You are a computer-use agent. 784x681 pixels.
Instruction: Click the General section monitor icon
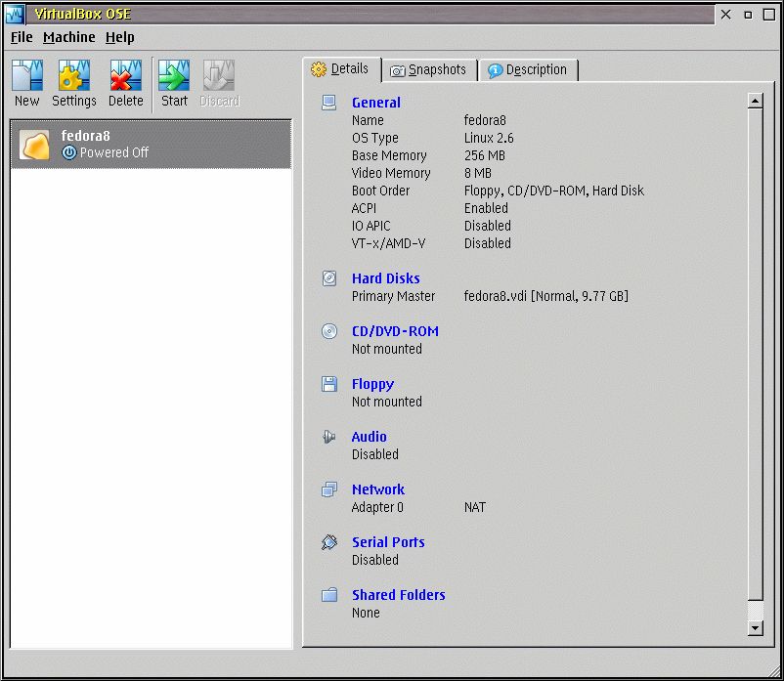pos(329,103)
